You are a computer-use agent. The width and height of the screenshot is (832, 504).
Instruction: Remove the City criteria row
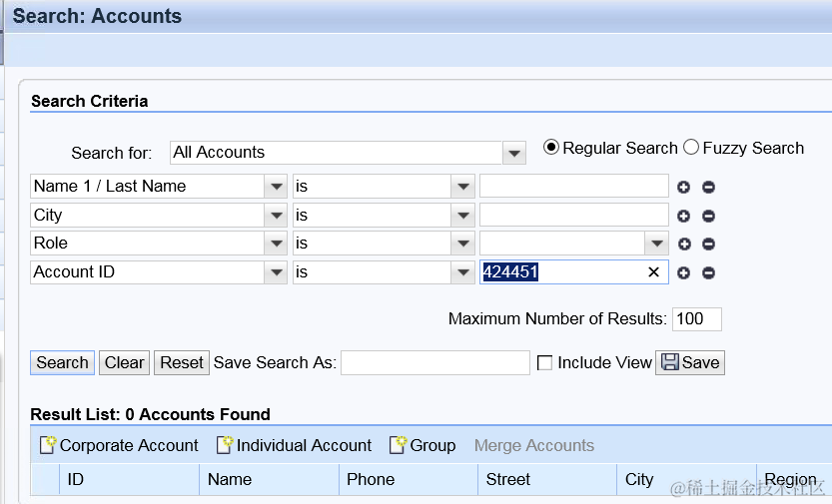pos(708,216)
